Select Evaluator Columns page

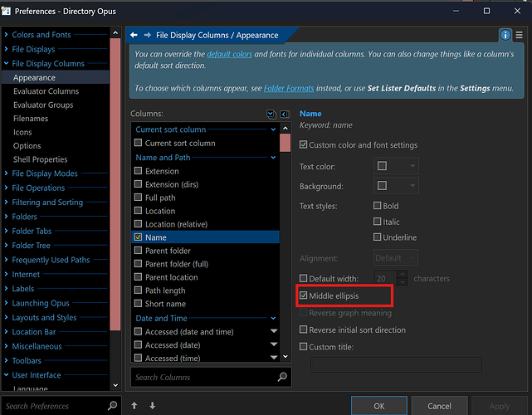pyautogui.click(x=46, y=91)
